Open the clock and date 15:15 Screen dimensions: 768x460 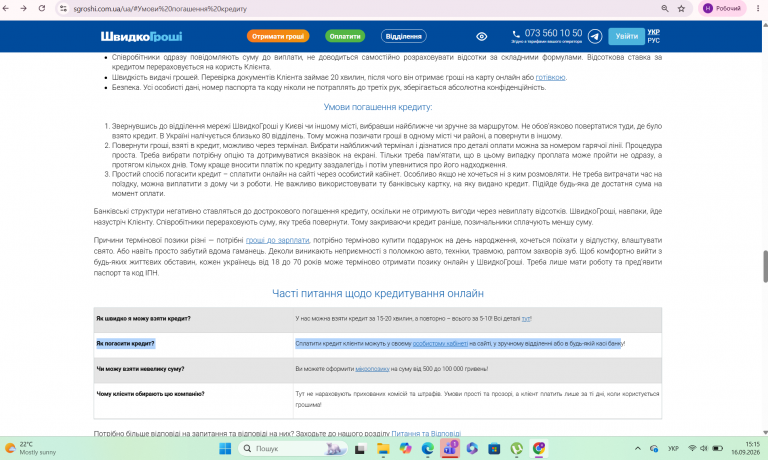[746, 448]
